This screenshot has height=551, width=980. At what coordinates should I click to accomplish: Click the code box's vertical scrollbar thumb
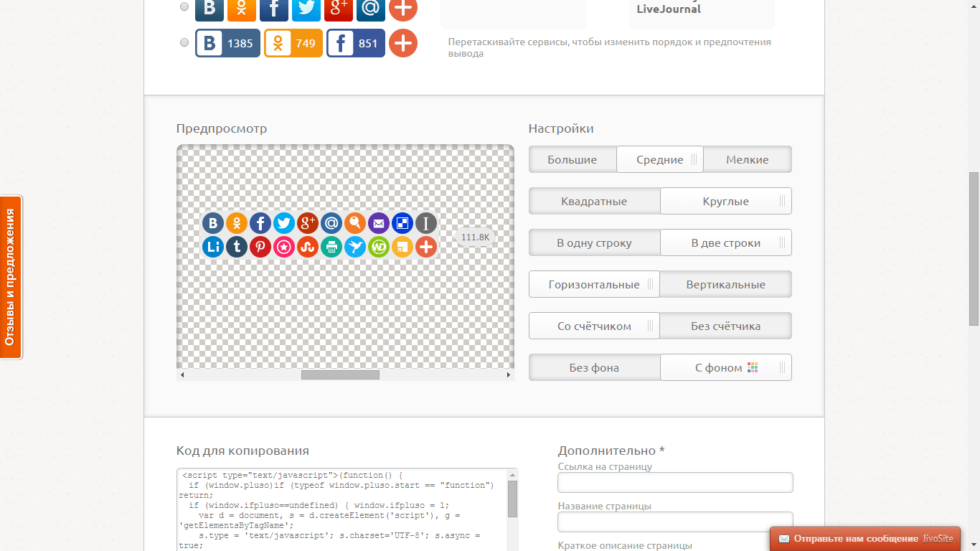click(512, 499)
